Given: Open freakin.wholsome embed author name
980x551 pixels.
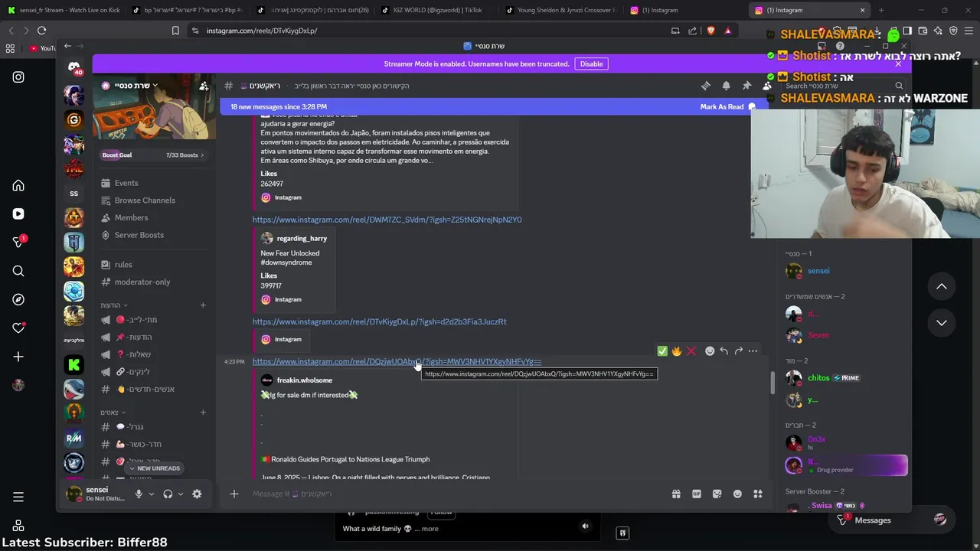Looking at the screenshot, I should 305,380.
